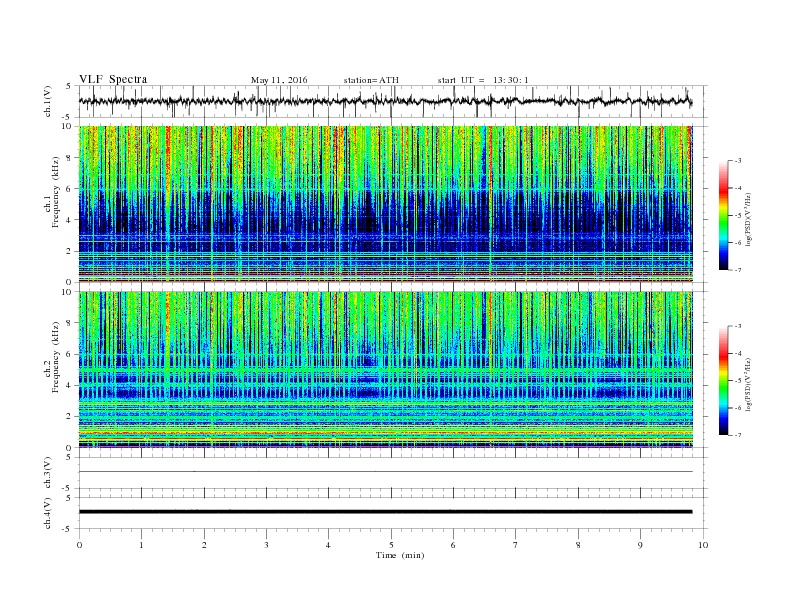Click inside the ch.2 spectrogram panel
The height and width of the screenshot is (612, 792).
pos(385,370)
